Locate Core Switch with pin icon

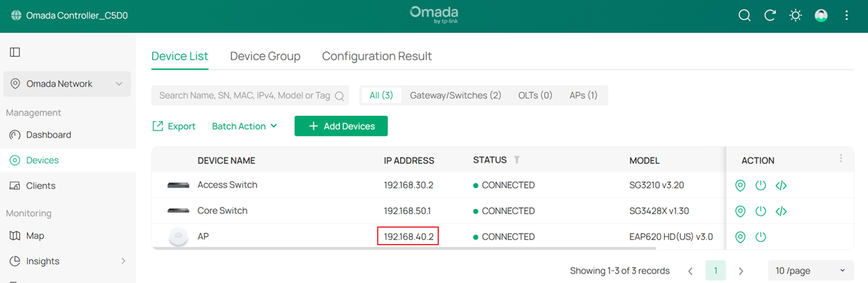pos(740,211)
